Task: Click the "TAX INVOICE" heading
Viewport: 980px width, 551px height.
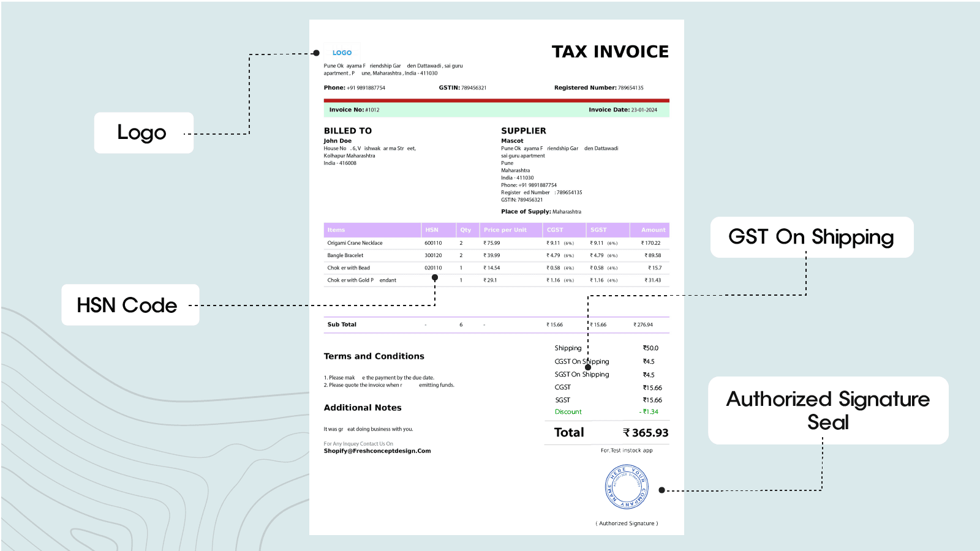Action: pyautogui.click(x=610, y=52)
